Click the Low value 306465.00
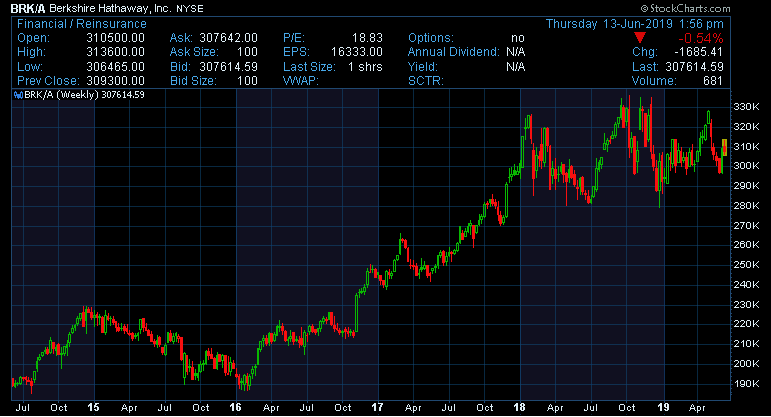Screen dimensions: 771x417 click(x=116, y=66)
